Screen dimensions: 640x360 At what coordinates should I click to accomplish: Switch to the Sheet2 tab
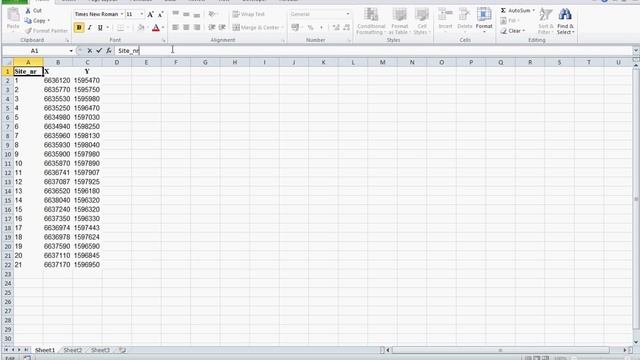[x=73, y=350]
